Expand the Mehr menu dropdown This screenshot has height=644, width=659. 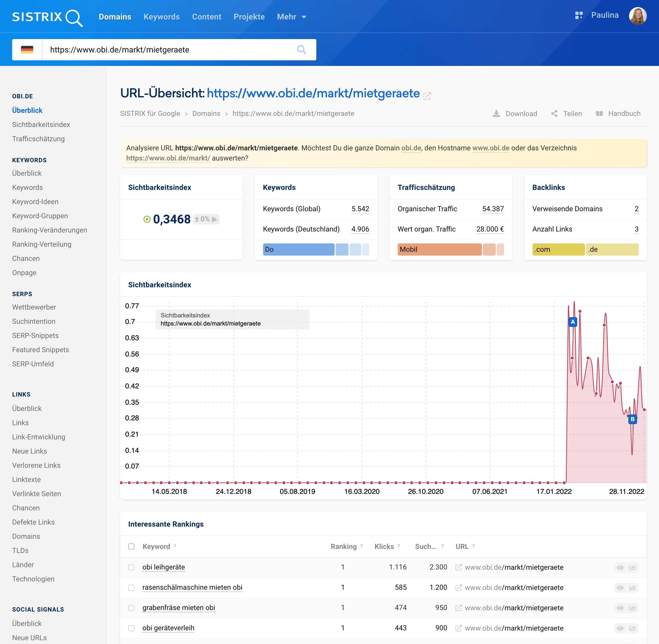pyautogui.click(x=291, y=17)
